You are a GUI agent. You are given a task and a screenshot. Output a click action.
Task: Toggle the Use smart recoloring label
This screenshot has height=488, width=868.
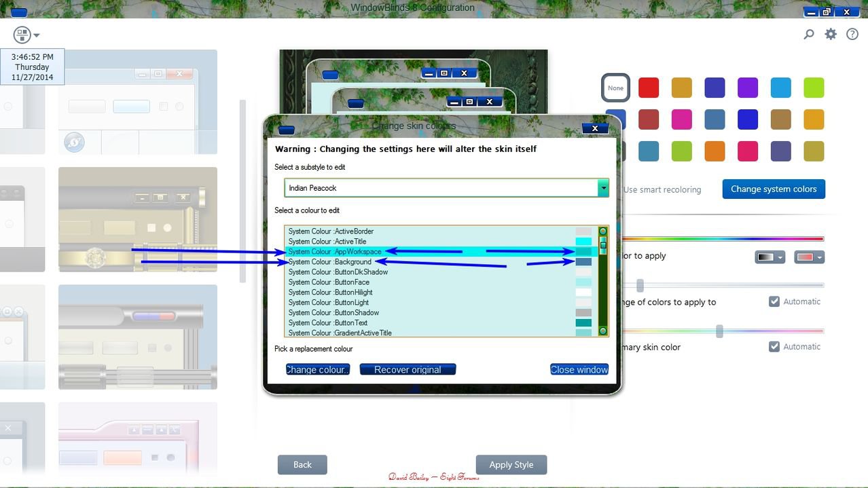coord(662,189)
